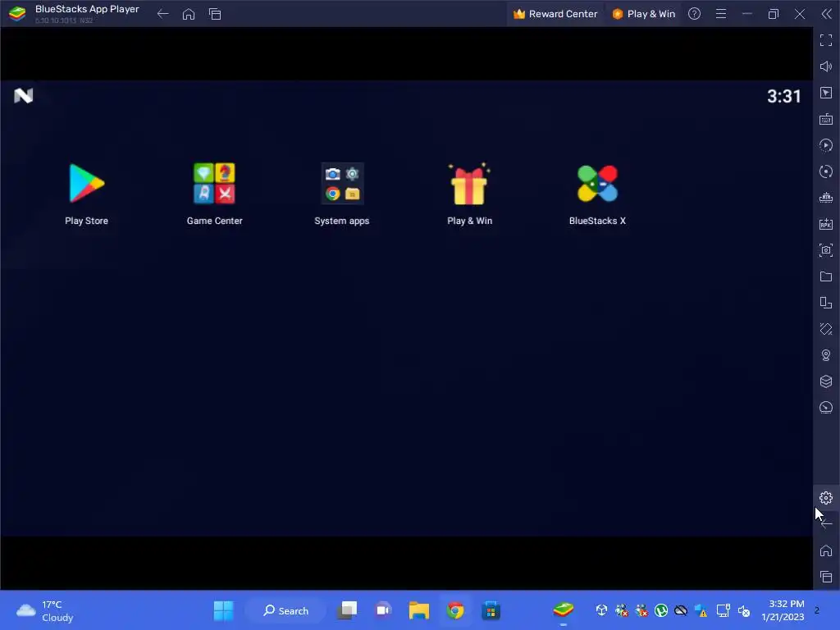
Task: Click the home icon at sidebar bottom
Action: pos(826,550)
